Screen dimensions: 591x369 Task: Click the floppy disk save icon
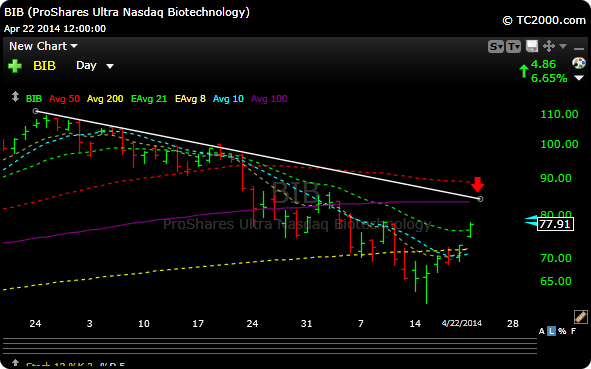(532, 46)
